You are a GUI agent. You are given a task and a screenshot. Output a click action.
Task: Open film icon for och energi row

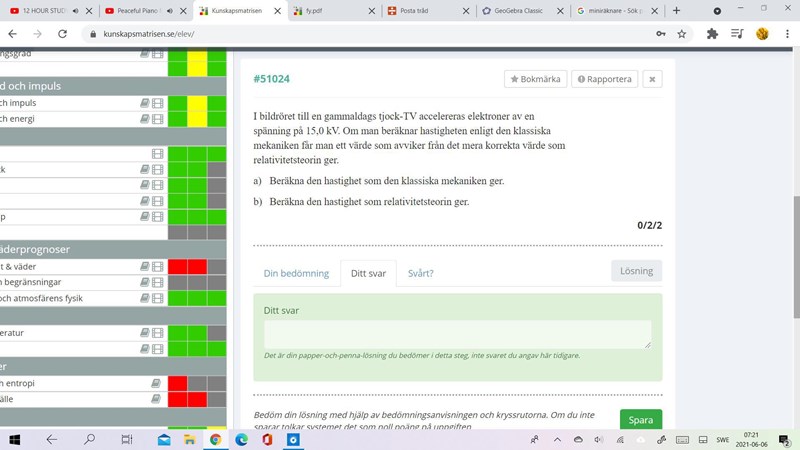pyautogui.click(x=157, y=119)
